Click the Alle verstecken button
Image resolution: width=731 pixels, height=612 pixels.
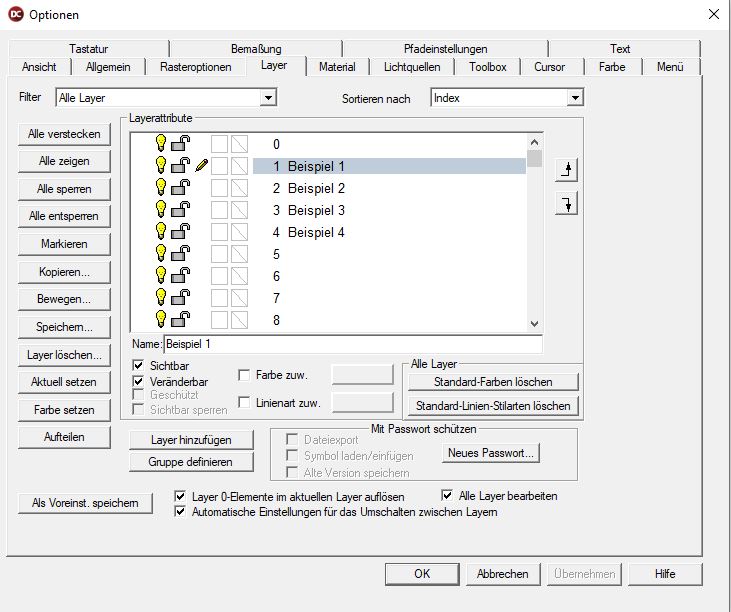coord(64,134)
